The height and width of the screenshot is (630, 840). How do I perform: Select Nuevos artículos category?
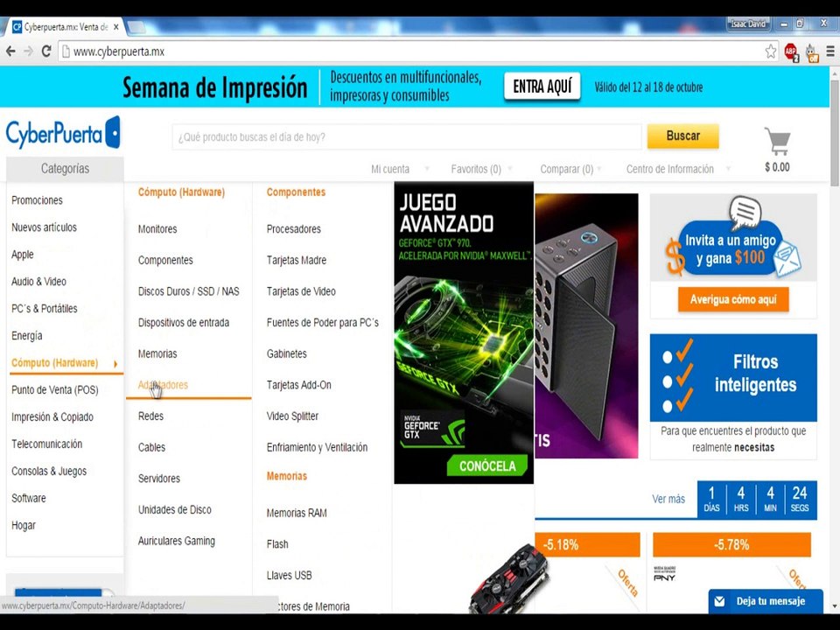click(44, 227)
